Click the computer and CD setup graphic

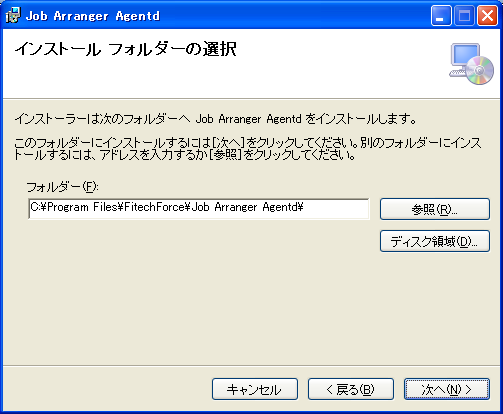pos(471,64)
